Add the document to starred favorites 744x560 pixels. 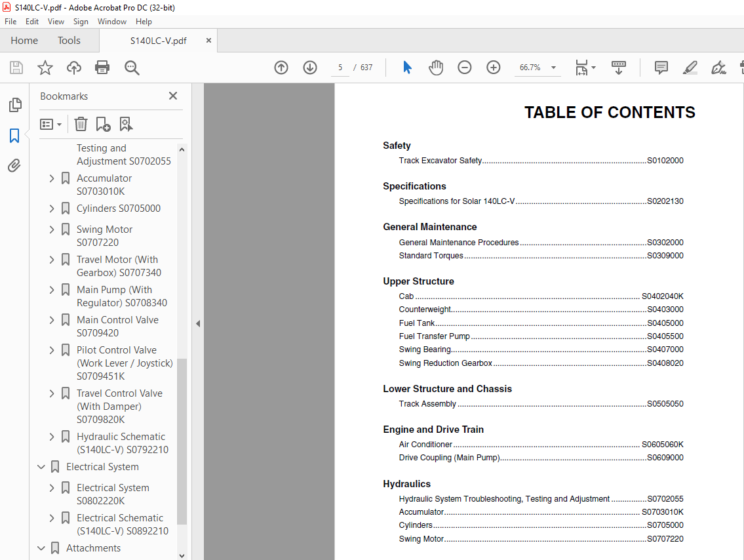tap(45, 68)
